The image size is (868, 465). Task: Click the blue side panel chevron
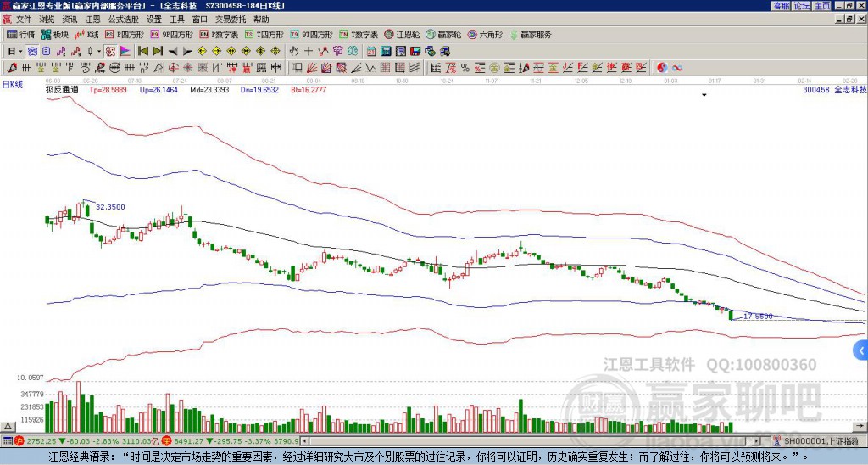tap(861, 350)
